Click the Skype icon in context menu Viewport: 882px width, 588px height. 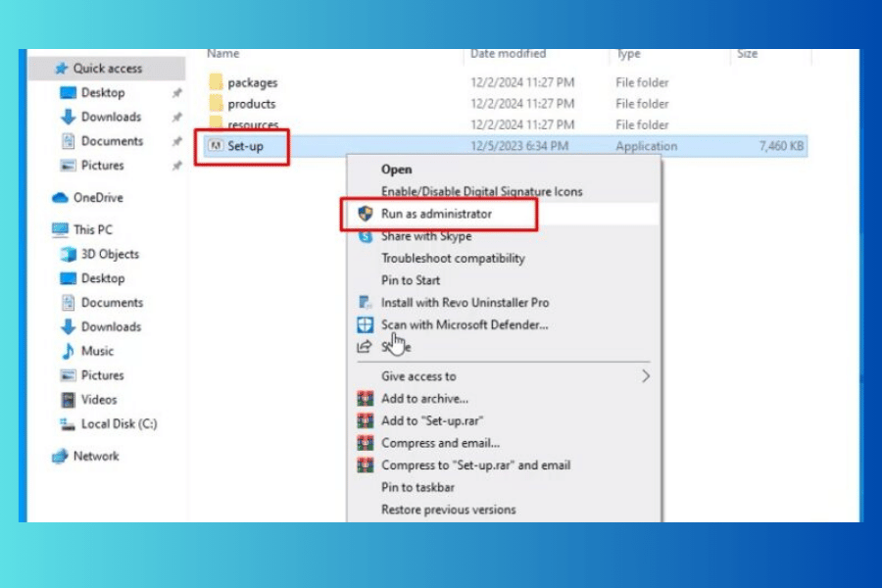click(x=366, y=236)
